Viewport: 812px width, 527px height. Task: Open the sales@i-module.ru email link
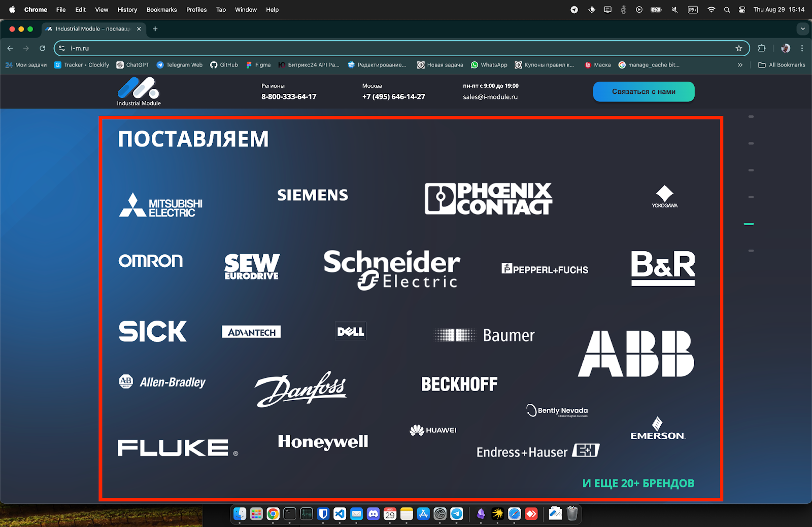(x=490, y=97)
